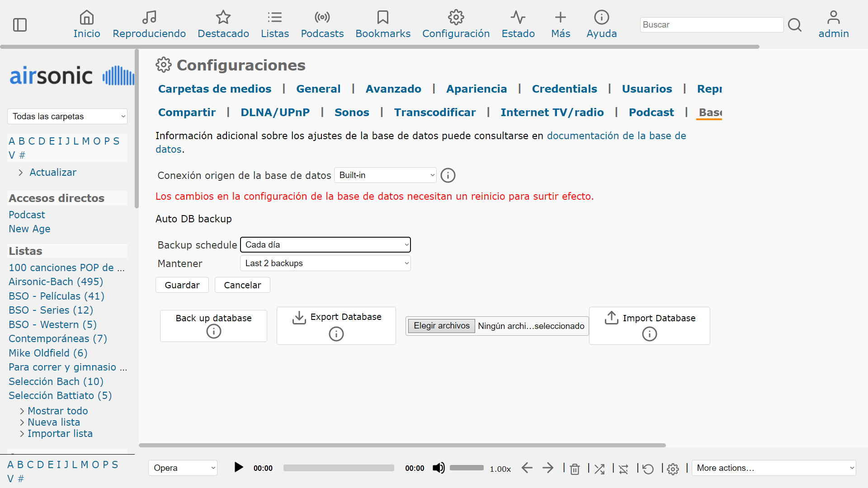
Task: Expand the More actions dropdown
Action: (774, 468)
